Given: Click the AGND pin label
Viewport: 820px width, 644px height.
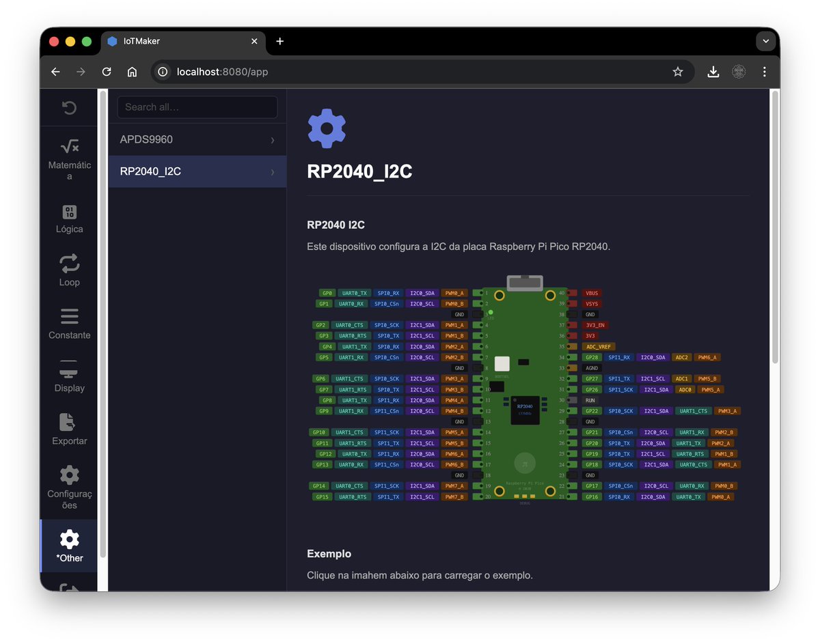Looking at the screenshot, I should coord(591,368).
